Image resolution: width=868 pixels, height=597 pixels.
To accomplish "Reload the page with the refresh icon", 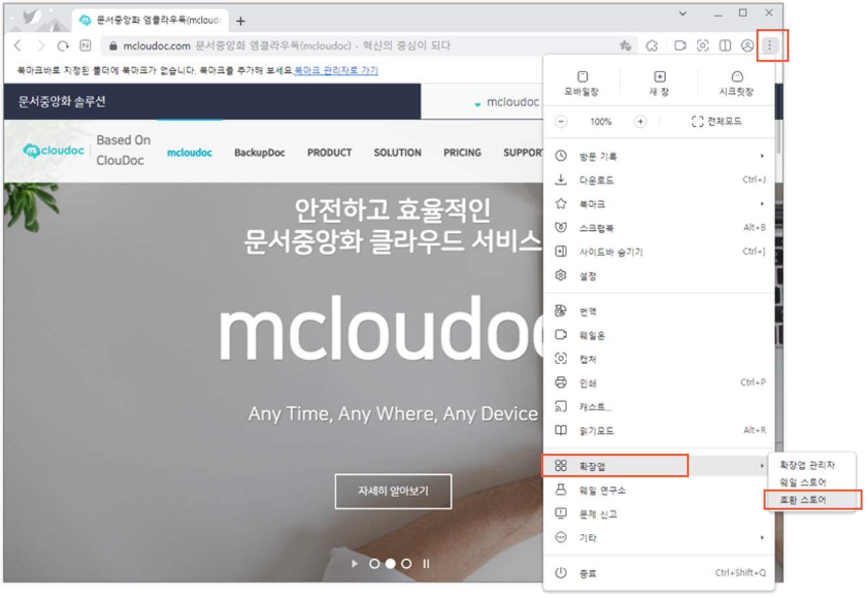I will point(63,46).
